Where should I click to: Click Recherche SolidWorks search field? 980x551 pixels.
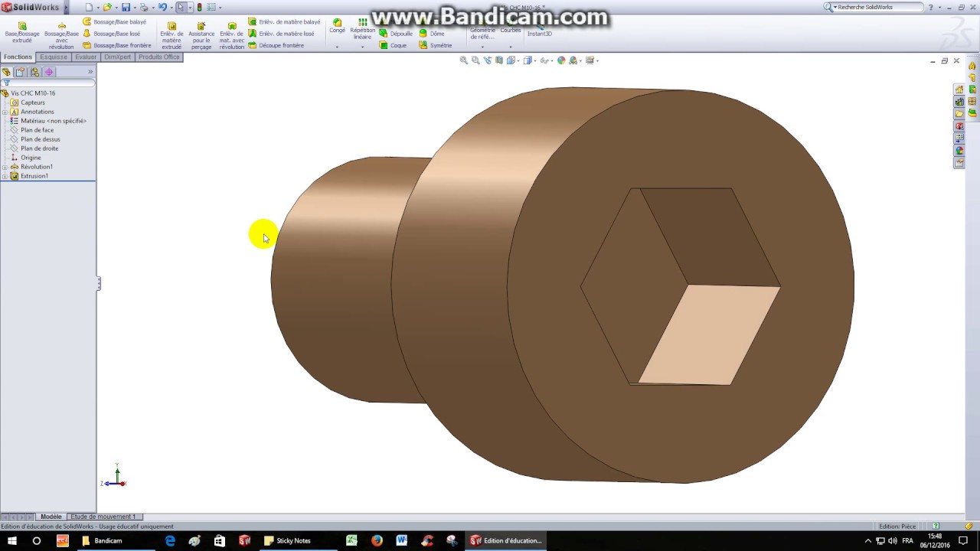pos(879,7)
